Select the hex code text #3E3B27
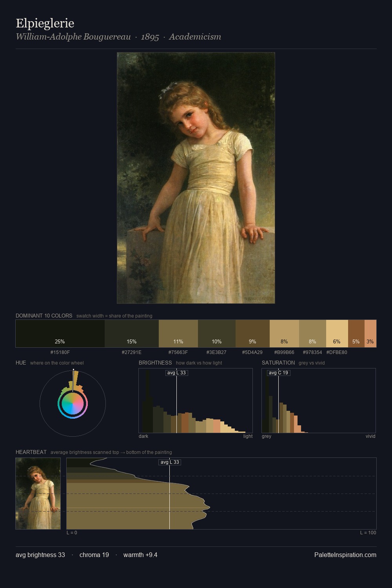The height and width of the screenshot is (588, 392). tap(217, 352)
